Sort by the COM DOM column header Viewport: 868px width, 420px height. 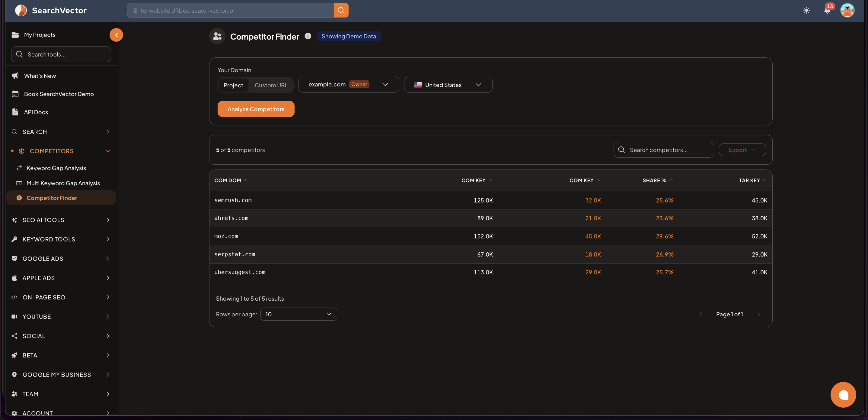click(231, 180)
